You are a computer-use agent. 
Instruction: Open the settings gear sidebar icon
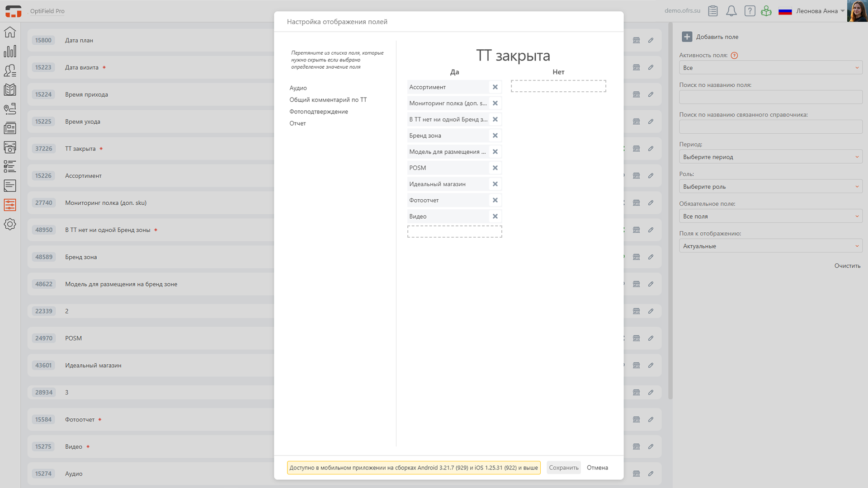[x=10, y=224]
